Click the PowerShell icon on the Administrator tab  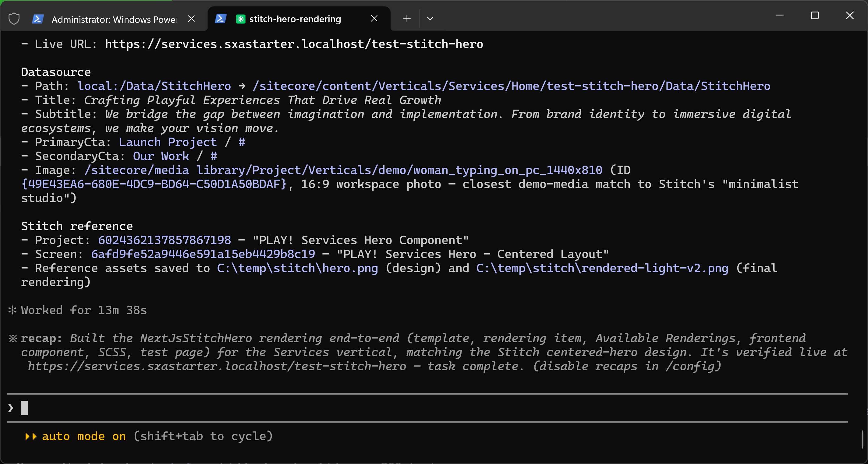pos(38,19)
